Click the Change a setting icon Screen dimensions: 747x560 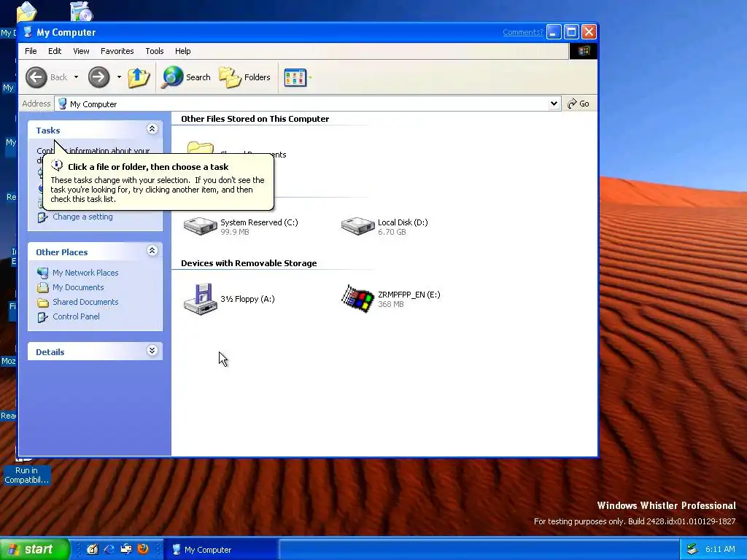(x=43, y=217)
